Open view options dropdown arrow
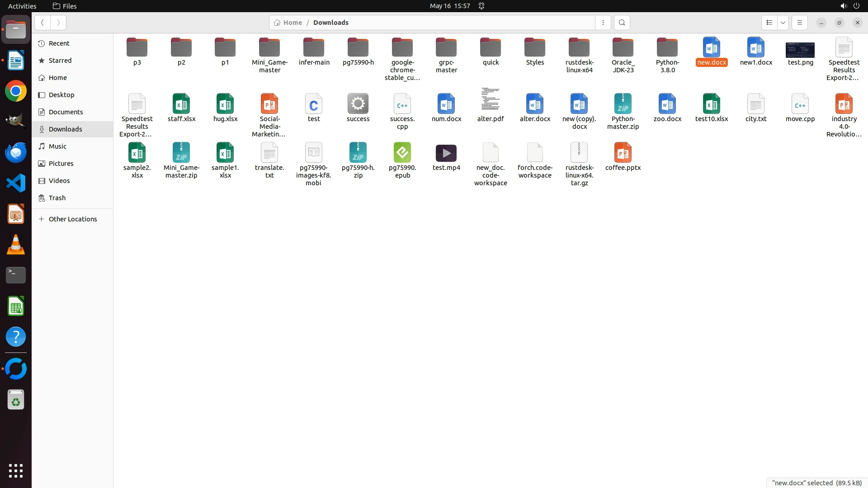 (783, 23)
